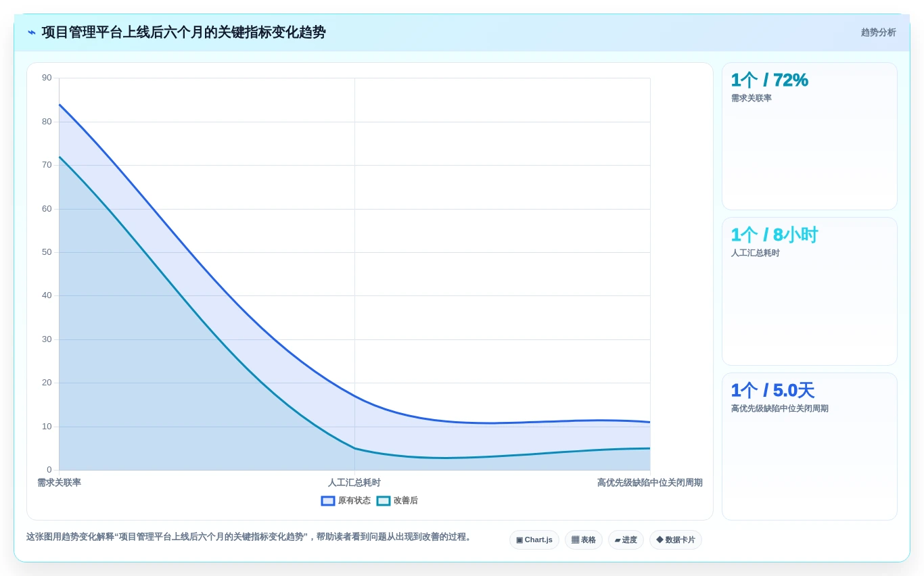Click the 高优先级缺陷中位关闭周期 x-axis label
This screenshot has width=924, height=576.
(649, 483)
